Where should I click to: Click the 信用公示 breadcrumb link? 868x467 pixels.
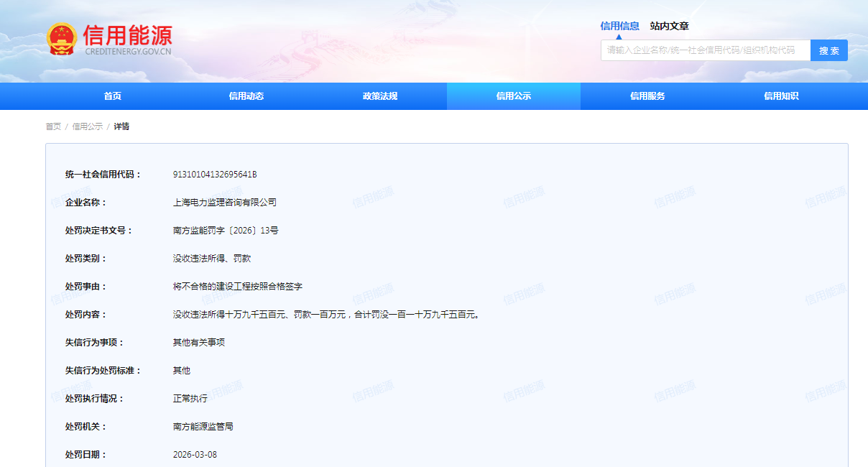pyautogui.click(x=87, y=126)
